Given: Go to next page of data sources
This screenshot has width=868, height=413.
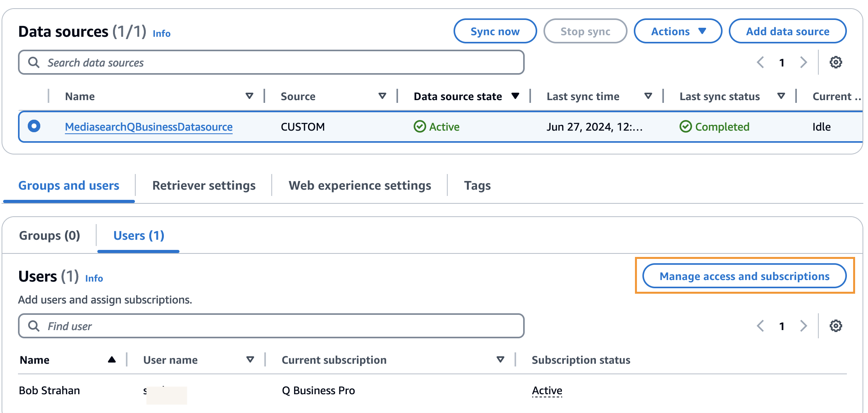Looking at the screenshot, I should pyautogui.click(x=803, y=62).
